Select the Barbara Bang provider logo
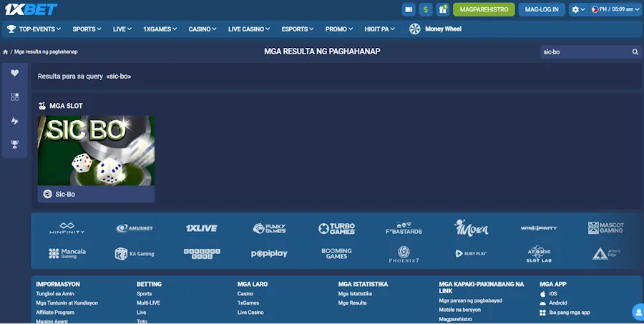Image resolution: width=644 pixels, height=324 pixels. tap(202, 254)
